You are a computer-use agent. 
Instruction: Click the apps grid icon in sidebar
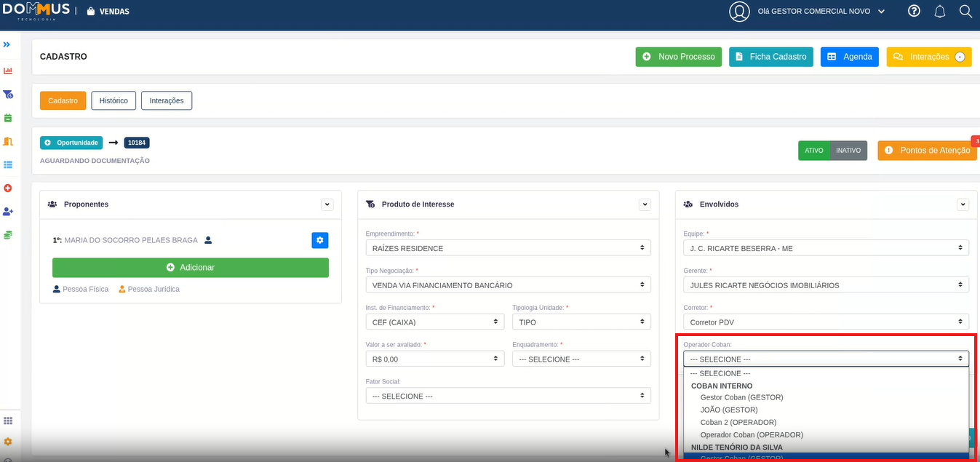click(x=8, y=421)
